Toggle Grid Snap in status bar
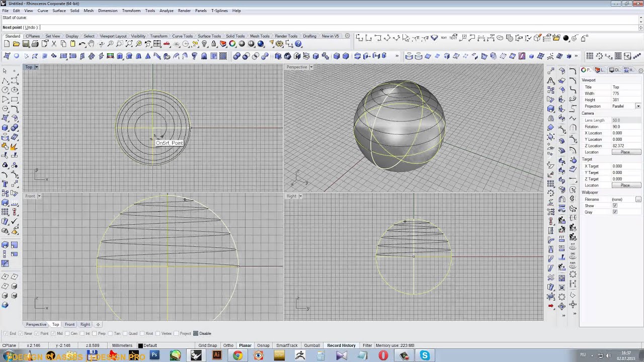This screenshot has height=362, width=644. (207, 345)
